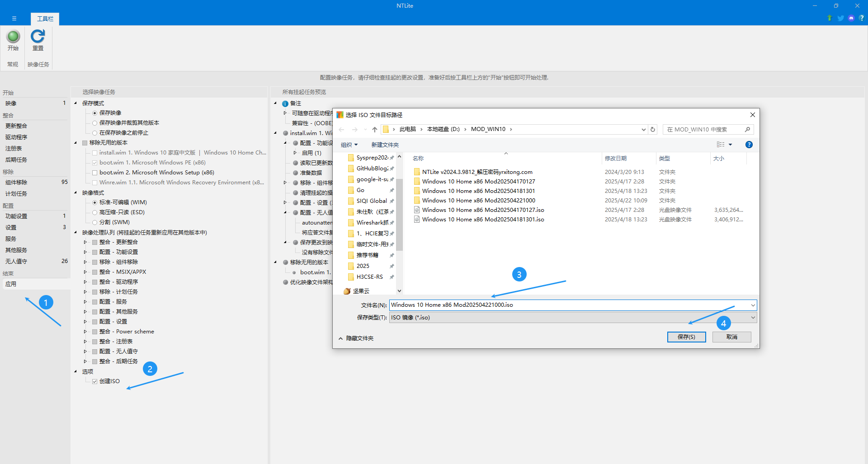Choose 分割 (SWM) format
This screenshot has height=464, width=868.
[94, 222]
